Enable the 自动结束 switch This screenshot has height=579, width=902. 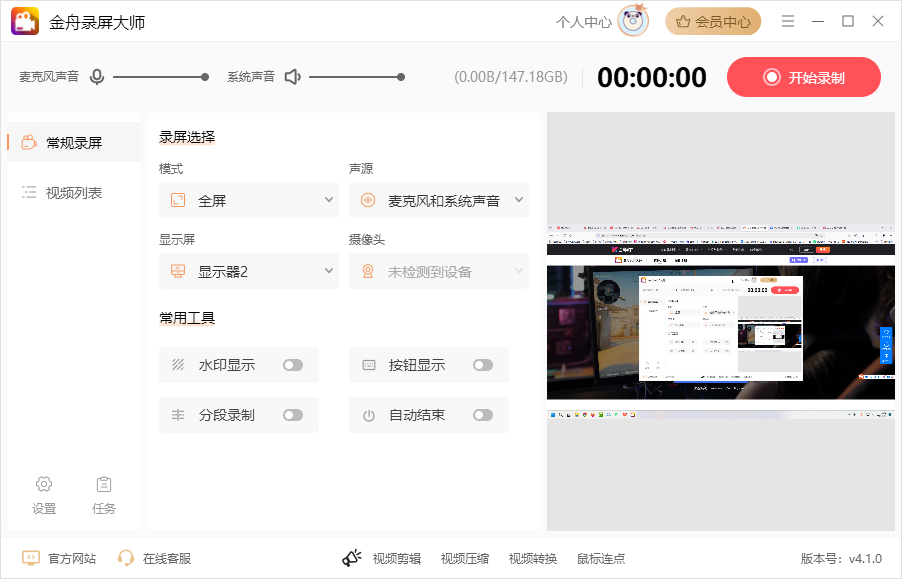point(483,415)
